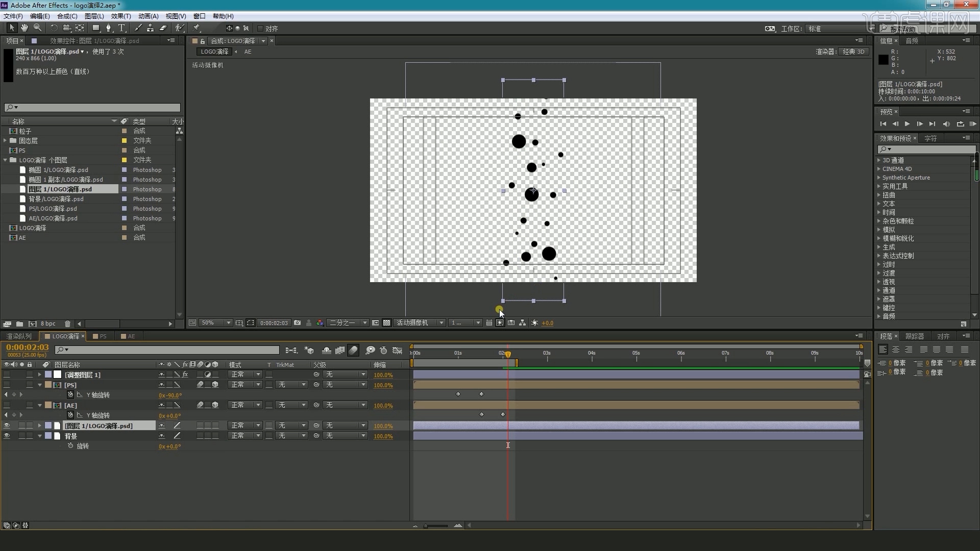Show the PS layer eye toggle
This screenshot has width=980, height=551.
coord(7,385)
